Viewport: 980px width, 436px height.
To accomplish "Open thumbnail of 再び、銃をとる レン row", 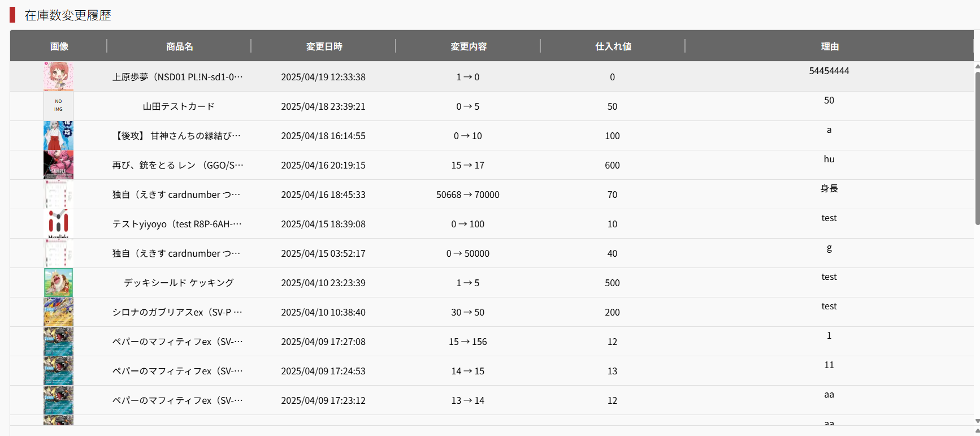I will 58,165.
